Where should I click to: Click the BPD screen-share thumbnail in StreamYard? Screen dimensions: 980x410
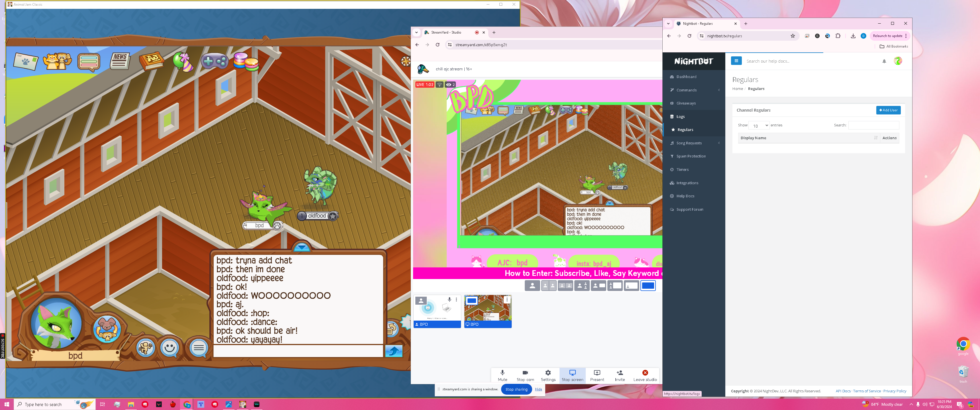[x=488, y=311]
